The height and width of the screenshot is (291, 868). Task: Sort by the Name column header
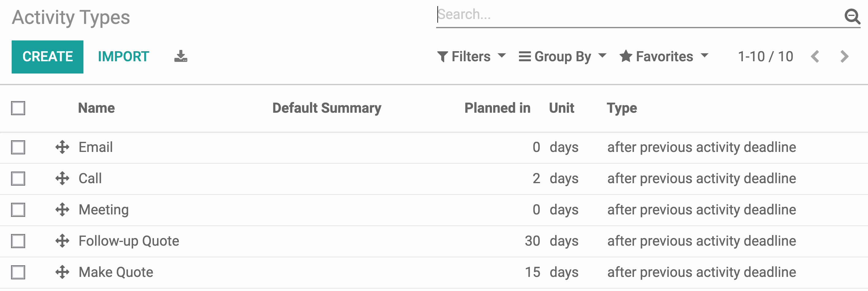(96, 108)
